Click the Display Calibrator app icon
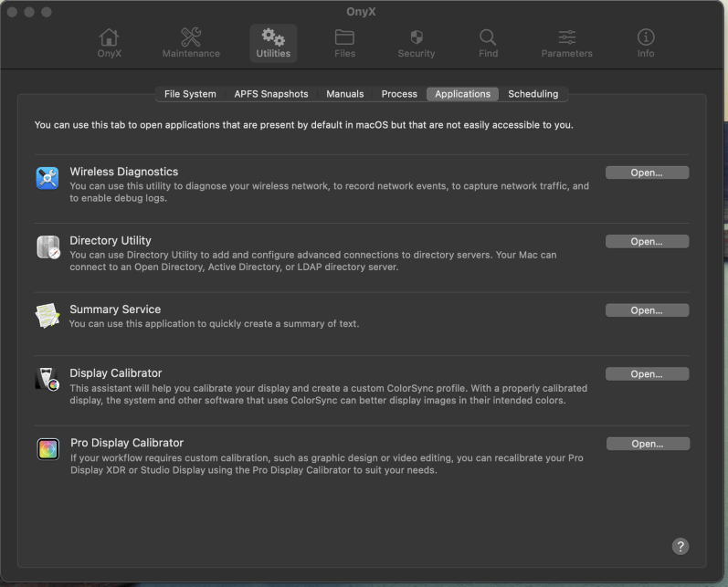728x587 pixels. tap(47, 379)
